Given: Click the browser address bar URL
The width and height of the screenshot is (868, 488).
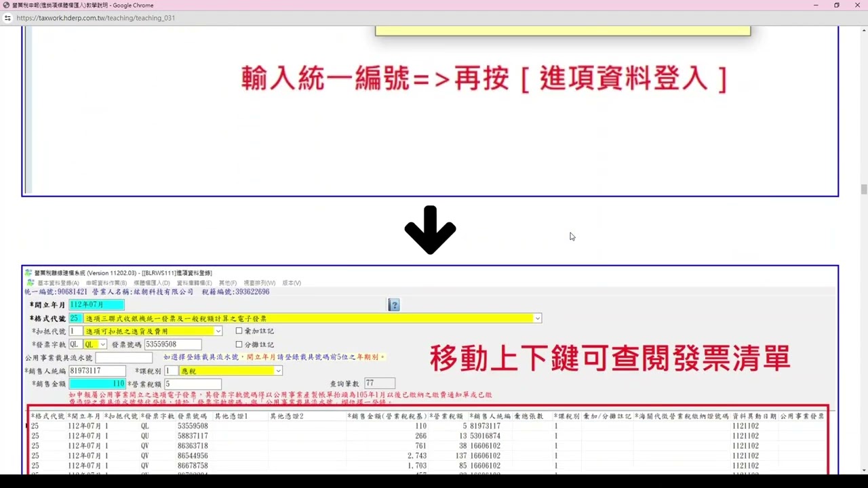Looking at the screenshot, I should [96, 18].
